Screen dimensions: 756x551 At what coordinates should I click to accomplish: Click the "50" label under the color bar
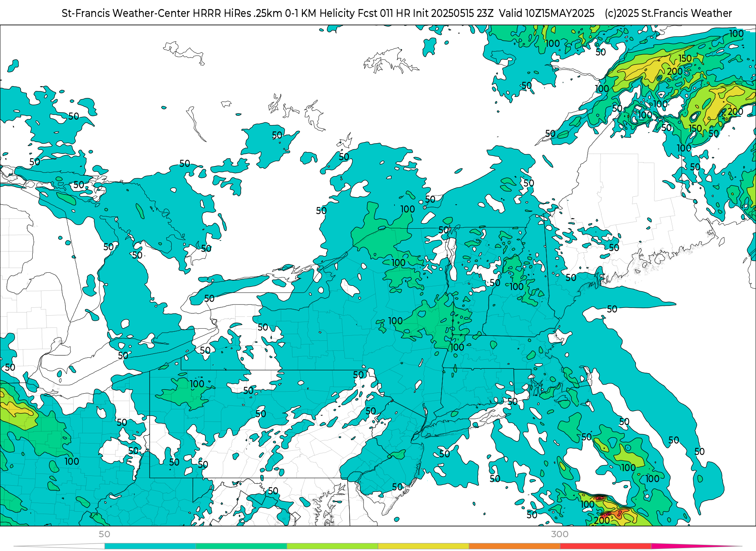coord(104,534)
